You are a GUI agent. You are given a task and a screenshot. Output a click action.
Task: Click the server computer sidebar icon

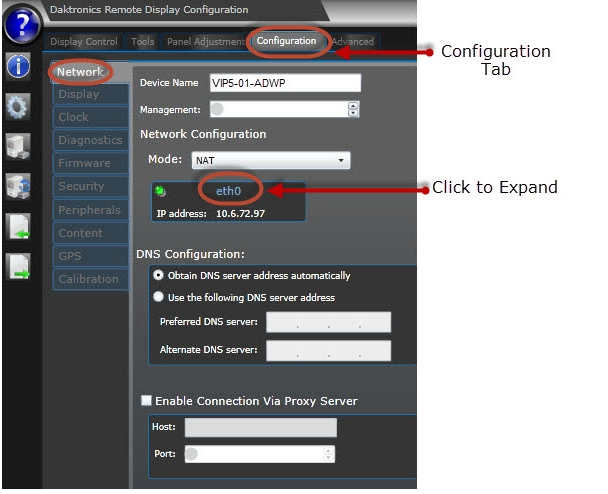coord(18,146)
